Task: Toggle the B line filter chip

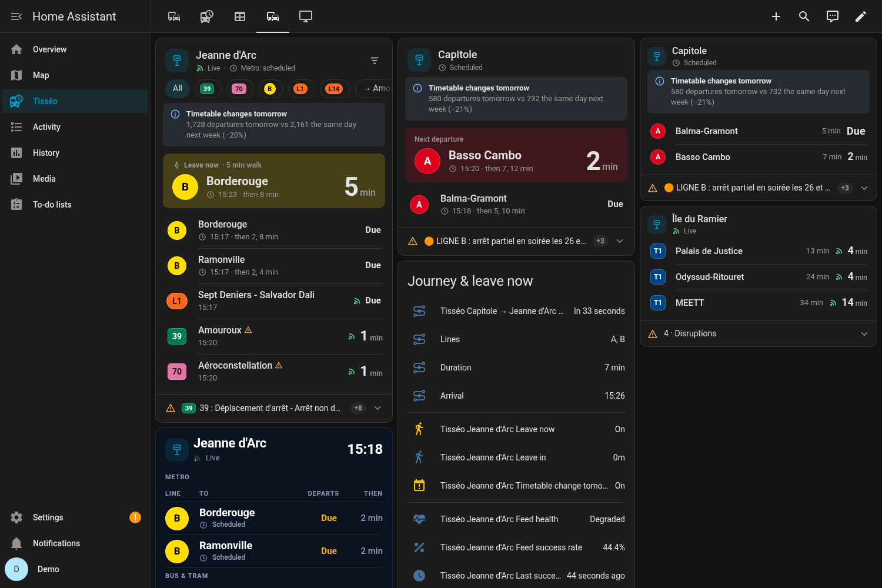Action: coord(270,89)
